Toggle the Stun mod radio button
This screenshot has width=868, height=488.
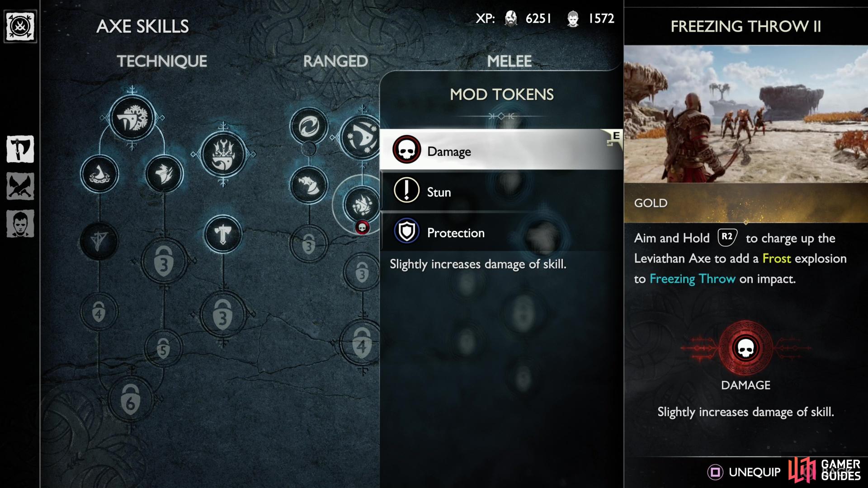406,191
